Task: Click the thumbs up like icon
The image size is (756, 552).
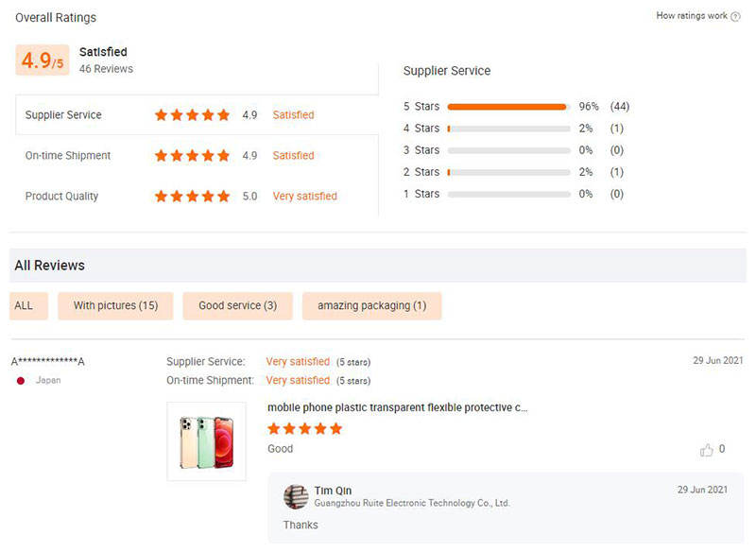Action: coord(707,450)
